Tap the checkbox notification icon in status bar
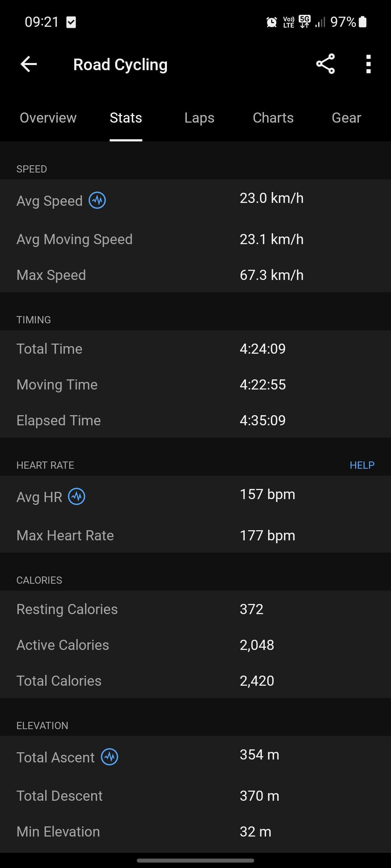Viewport: 391px width, 868px height. click(x=71, y=22)
